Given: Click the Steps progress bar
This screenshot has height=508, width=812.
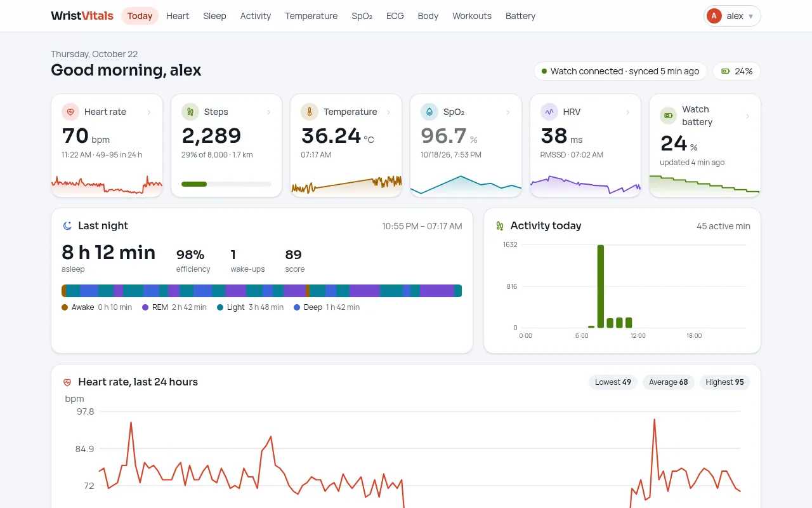Looking at the screenshot, I should (226, 184).
